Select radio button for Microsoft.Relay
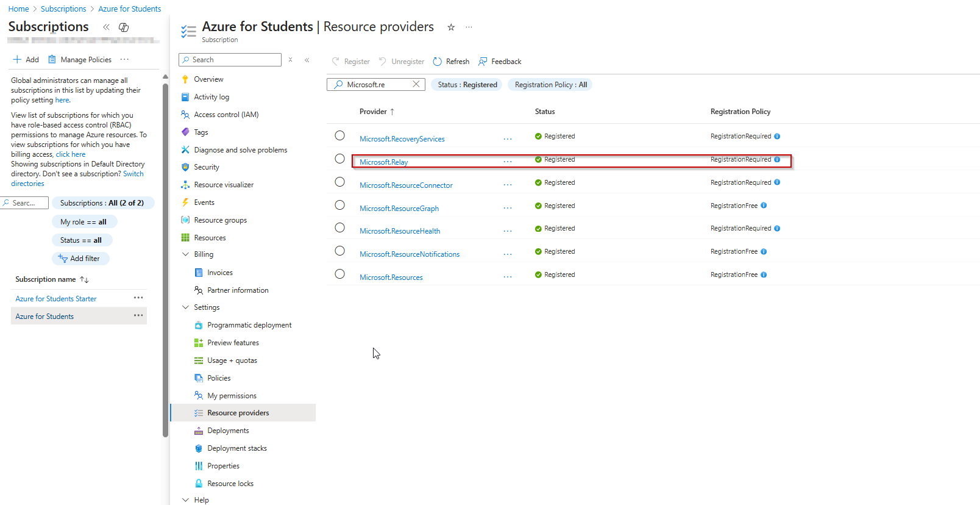 tap(339, 159)
